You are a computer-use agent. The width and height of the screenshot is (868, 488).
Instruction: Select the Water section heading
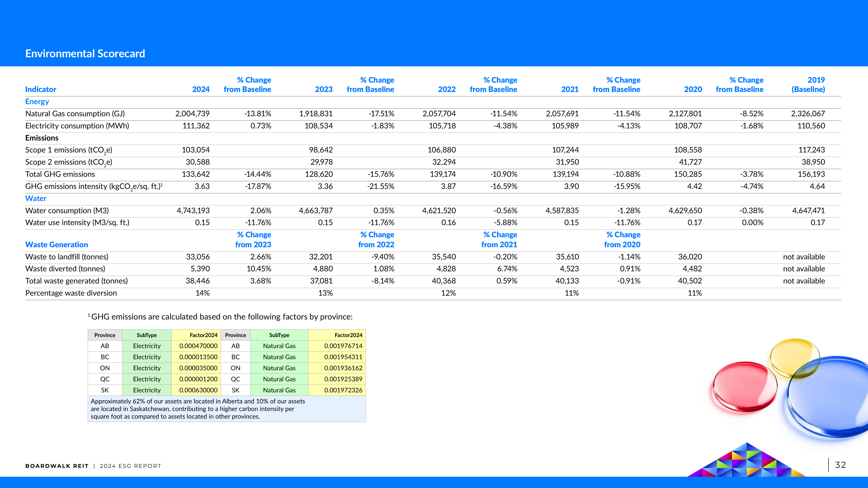click(36, 198)
